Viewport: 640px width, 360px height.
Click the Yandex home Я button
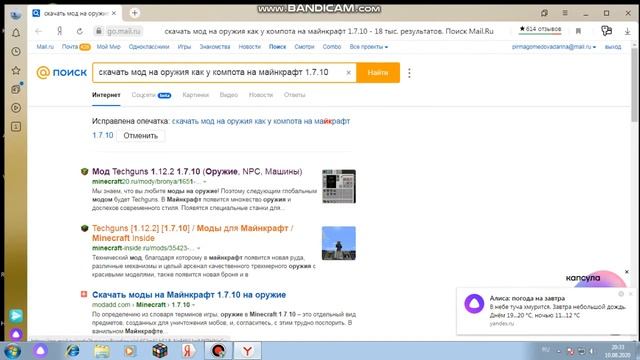60,31
